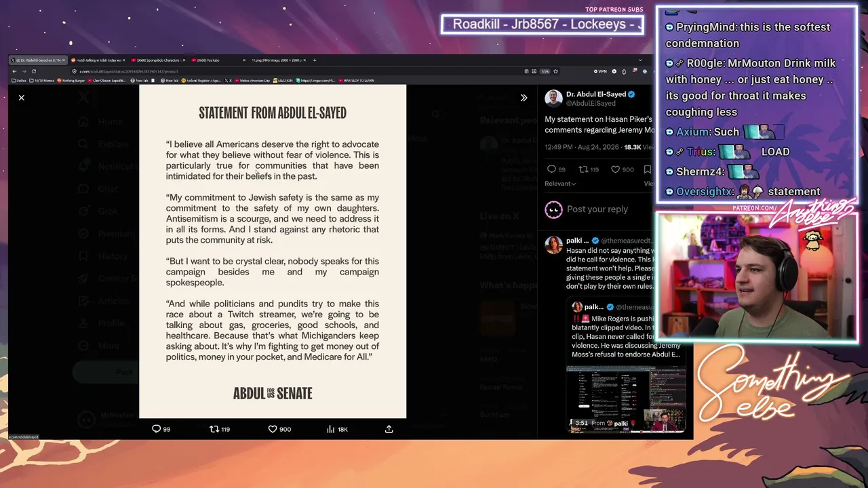The height and width of the screenshot is (488, 868).
Task: Open the view analytics icon showing 18K
Action: coord(331,429)
